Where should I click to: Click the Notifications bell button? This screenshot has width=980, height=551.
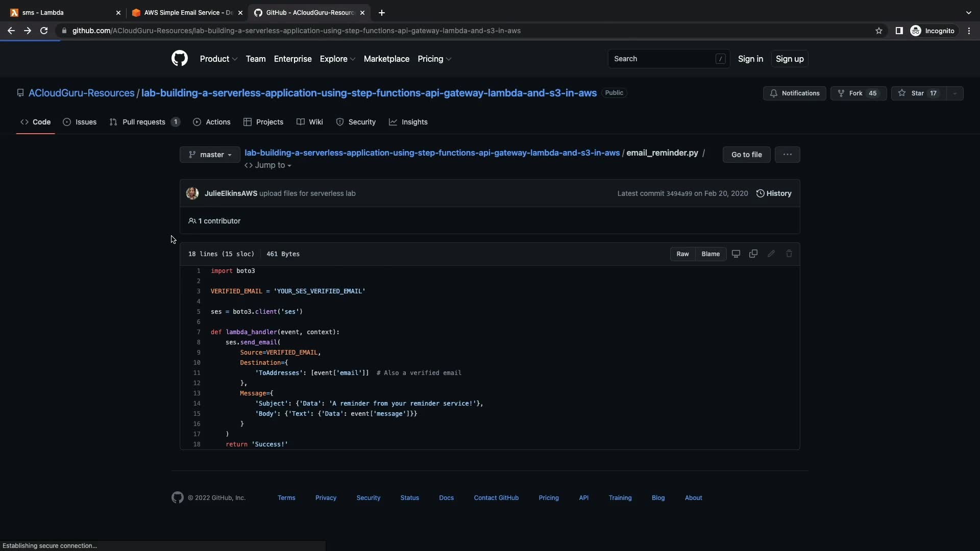[794, 93]
